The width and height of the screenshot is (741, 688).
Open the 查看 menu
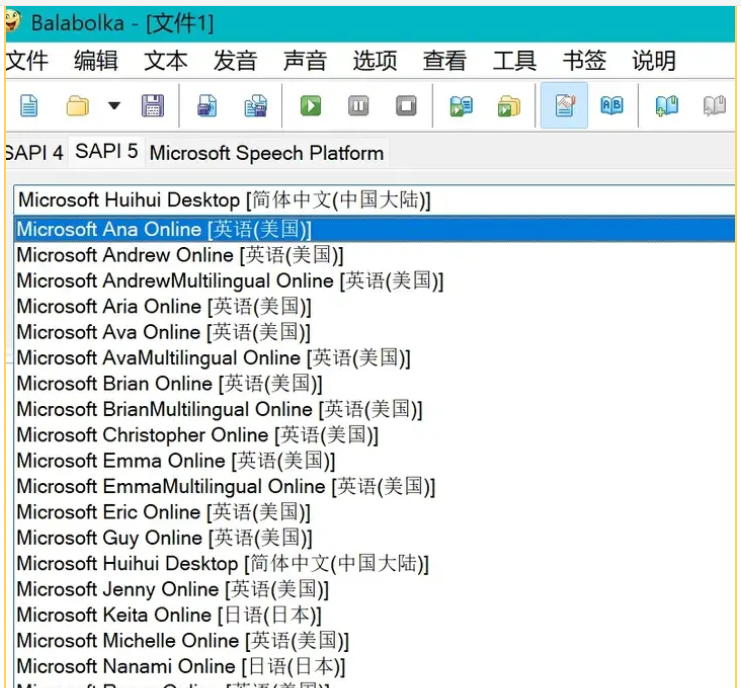pyautogui.click(x=445, y=60)
